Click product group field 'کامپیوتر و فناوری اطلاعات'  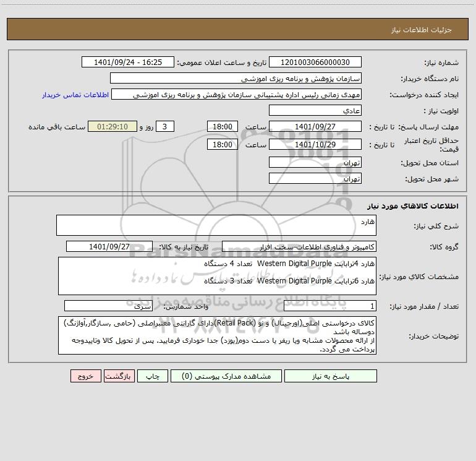299,247
